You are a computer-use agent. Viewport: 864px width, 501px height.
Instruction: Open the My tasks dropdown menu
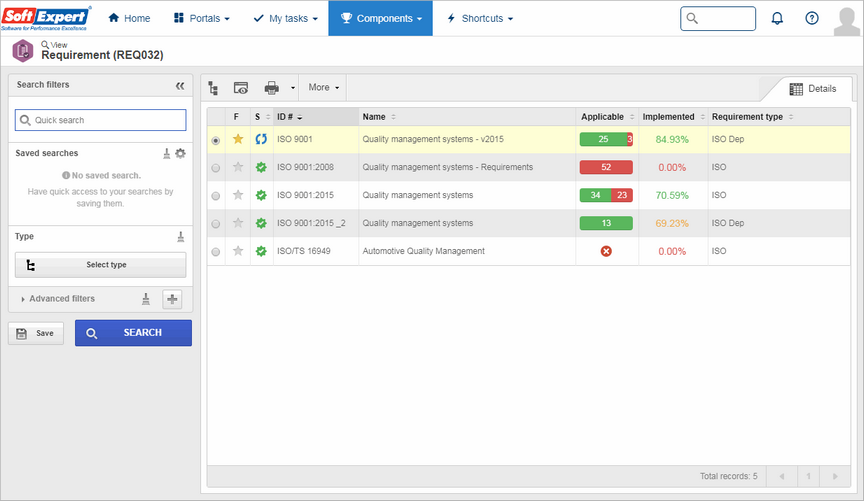click(285, 18)
